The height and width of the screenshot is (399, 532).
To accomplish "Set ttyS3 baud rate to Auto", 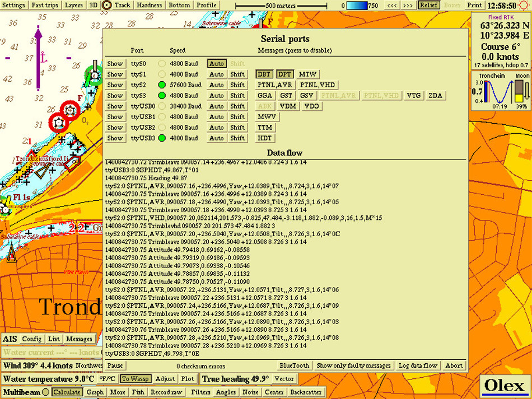I will (217, 96).
